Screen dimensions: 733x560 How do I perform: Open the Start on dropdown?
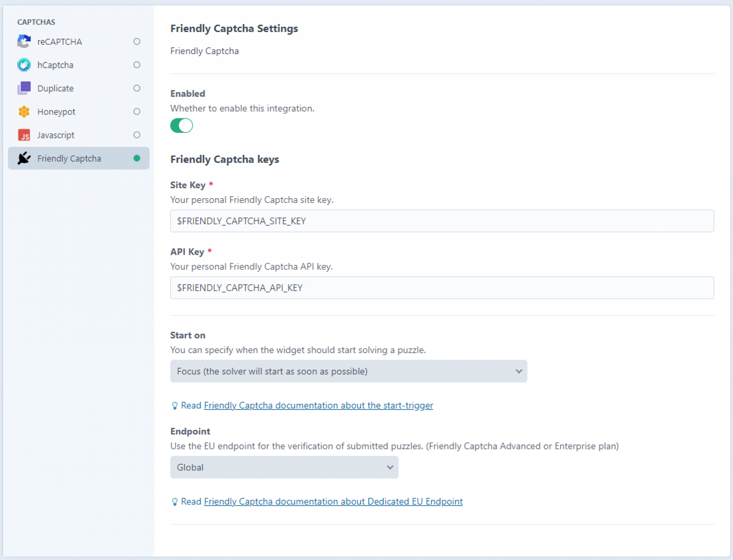click(x=349, y=371)
